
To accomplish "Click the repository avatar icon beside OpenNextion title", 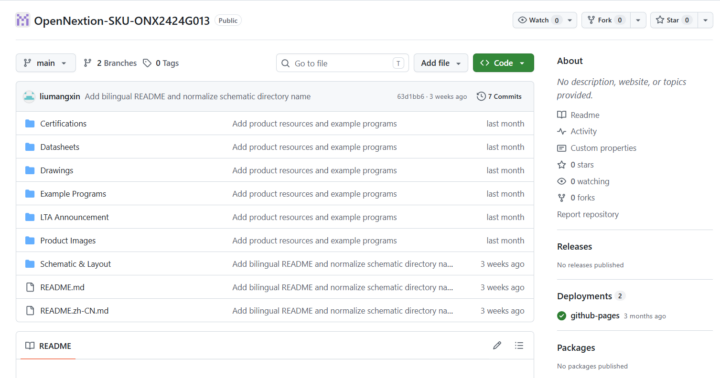I will click(x=22, y=20).
